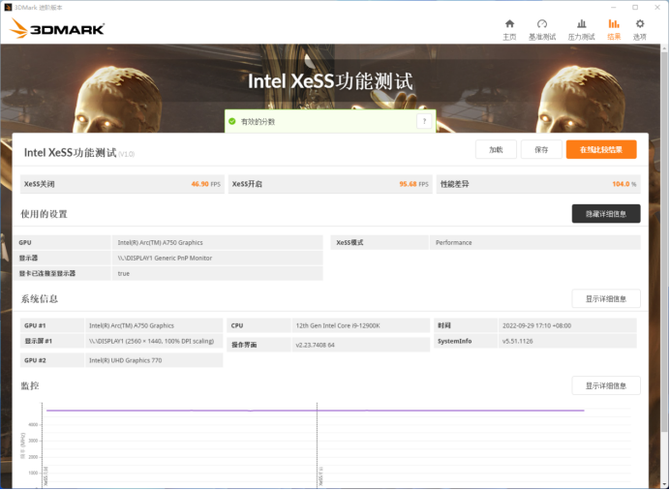Click the 加载 load button
This screenshot has height=490, width=670.
[x=496, y=149]
